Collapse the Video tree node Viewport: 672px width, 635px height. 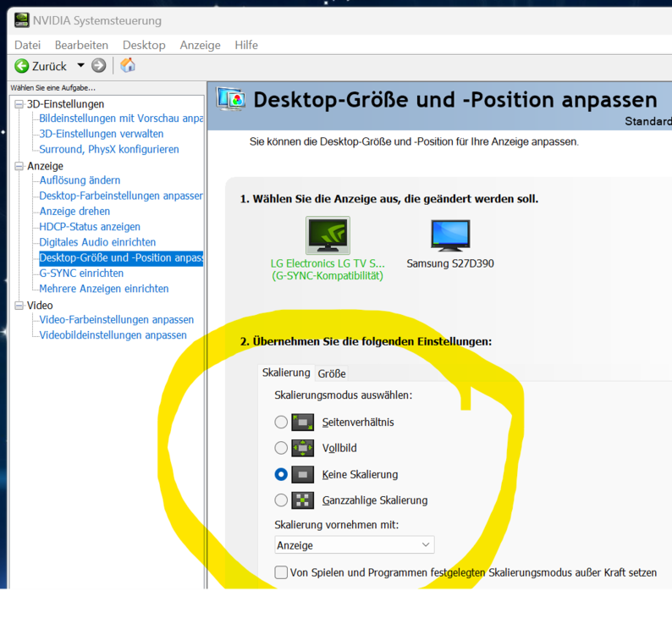(x=19, y=306)
